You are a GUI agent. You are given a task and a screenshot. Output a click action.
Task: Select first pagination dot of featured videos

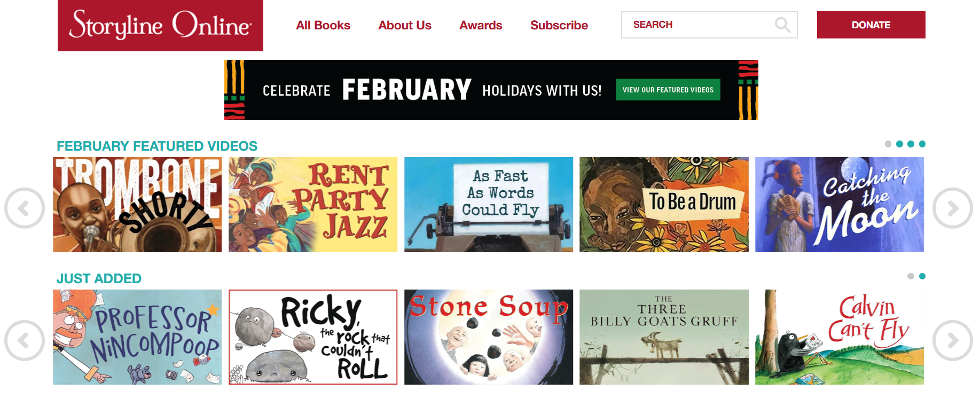click(x=888, y=144)
